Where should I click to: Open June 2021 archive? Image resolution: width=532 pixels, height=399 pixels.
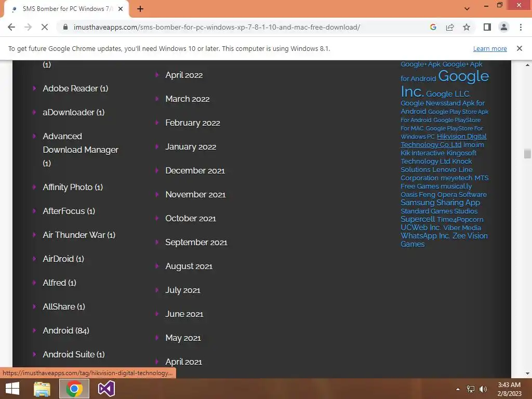pyautogui.click(x=184, y=314)
